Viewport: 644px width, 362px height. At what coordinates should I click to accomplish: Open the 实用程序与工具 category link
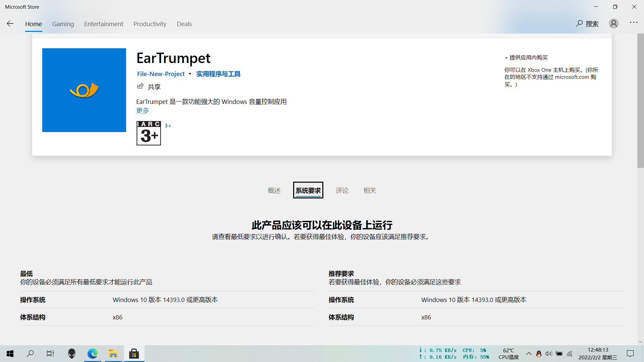[x=218, y=74]
